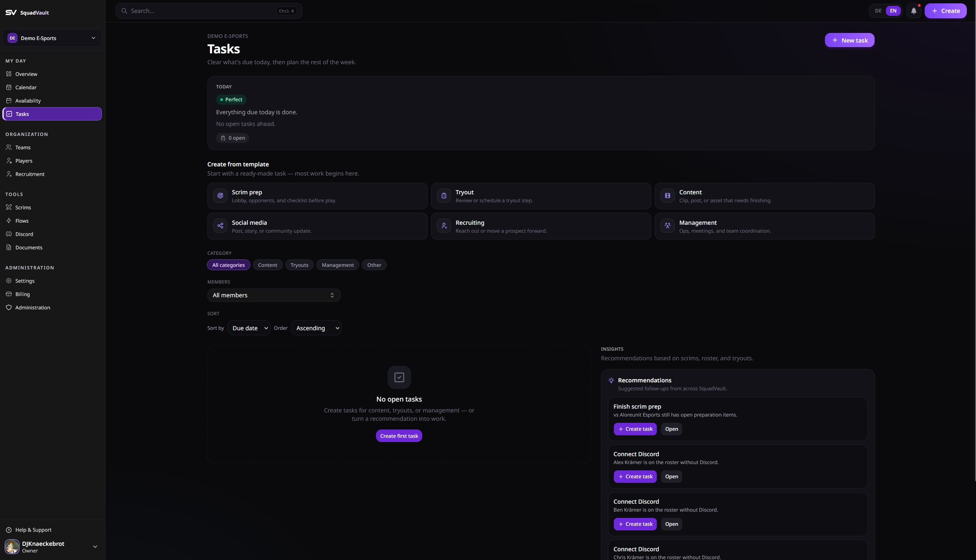Screen dimensions: 976x560
Task: Open the Alex Krämer Discord recommendation
Action: 671,477
